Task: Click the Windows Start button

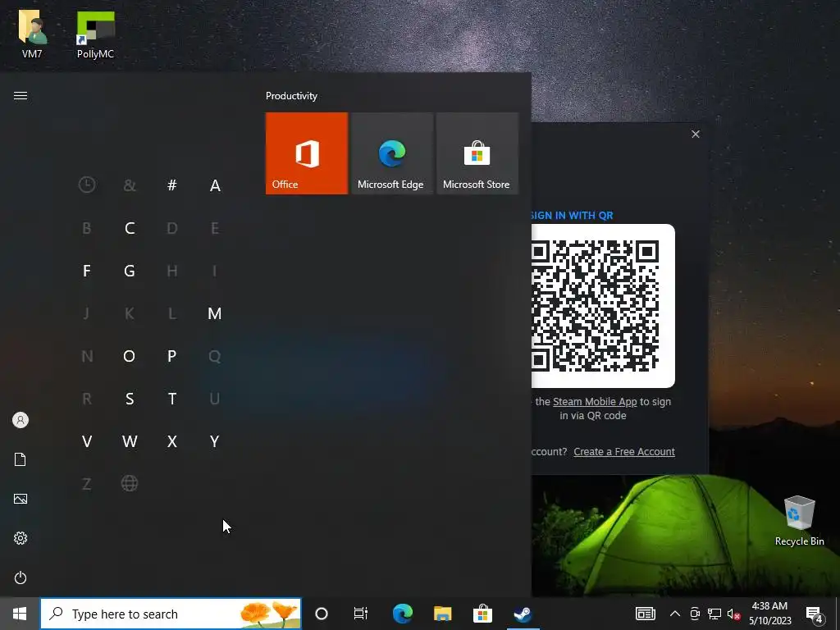Action: (x=20, y=614)
